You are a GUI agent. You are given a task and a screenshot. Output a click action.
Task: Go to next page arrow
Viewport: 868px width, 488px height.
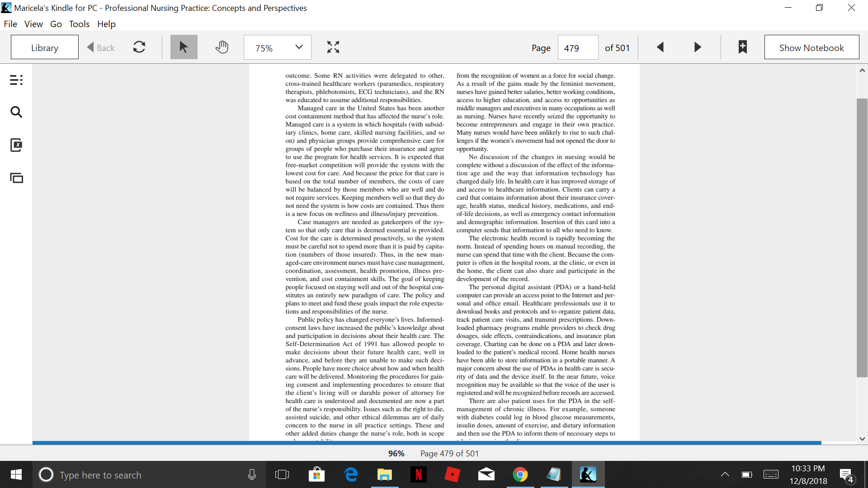click(698, 47)
